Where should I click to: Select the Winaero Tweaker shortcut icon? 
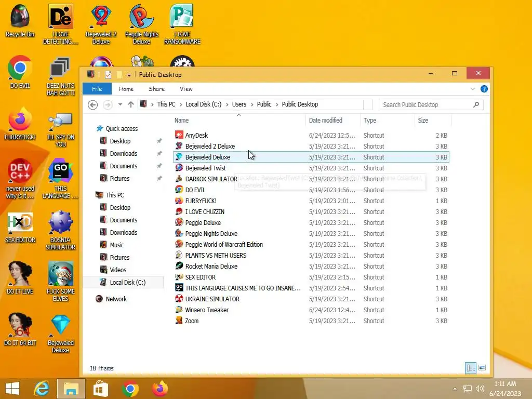tap(179, 310)
